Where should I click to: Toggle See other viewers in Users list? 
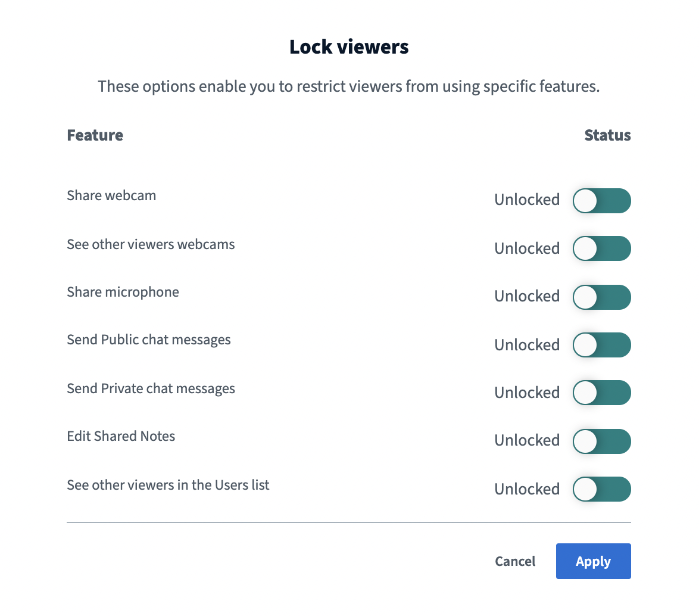click(602, 489)
